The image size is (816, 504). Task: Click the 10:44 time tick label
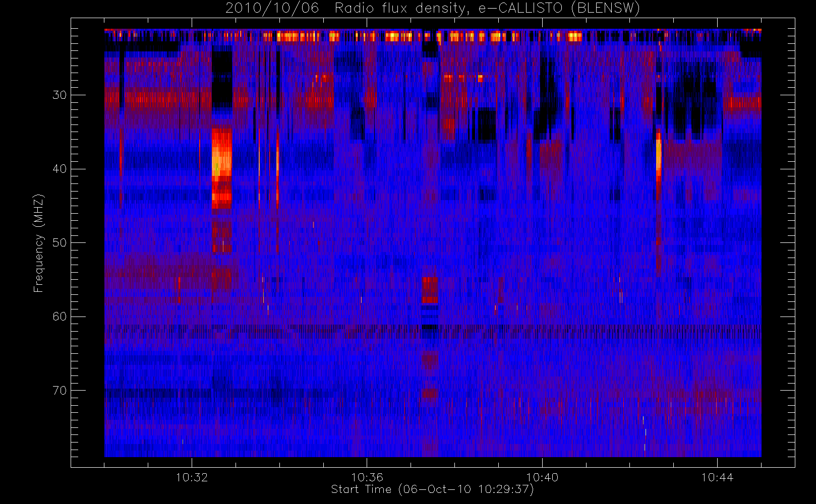[717, 477]
